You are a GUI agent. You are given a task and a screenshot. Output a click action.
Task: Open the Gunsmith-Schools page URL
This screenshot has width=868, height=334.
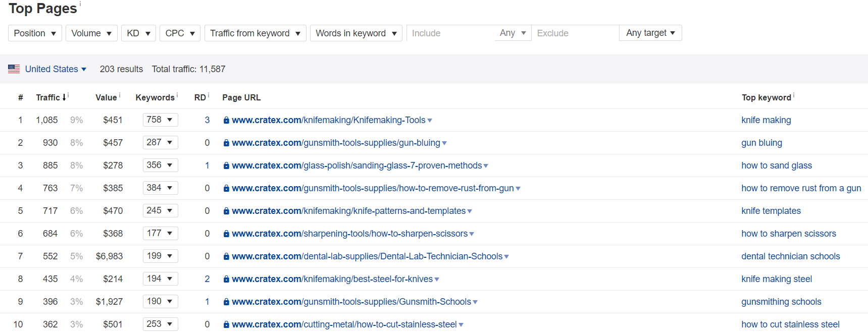[351, 302]
